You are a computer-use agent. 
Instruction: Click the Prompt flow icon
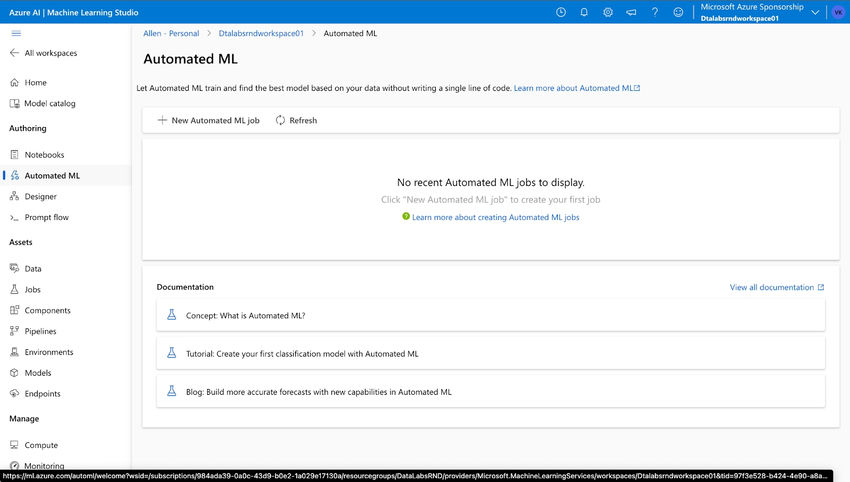tap(14, 217)
